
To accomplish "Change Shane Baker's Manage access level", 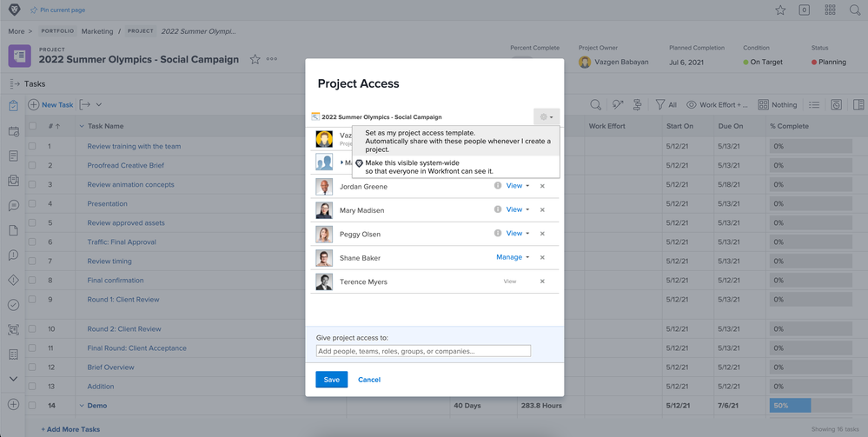I will pyautogui.click(x=513, y=257).
